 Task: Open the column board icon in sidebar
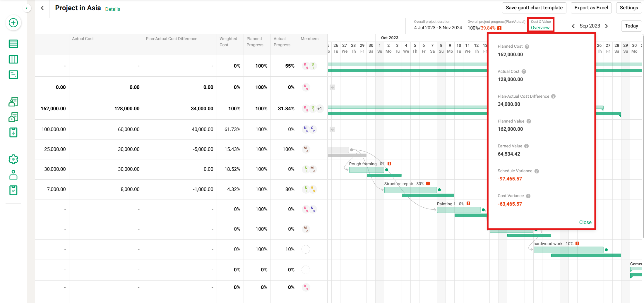point(13,59)
